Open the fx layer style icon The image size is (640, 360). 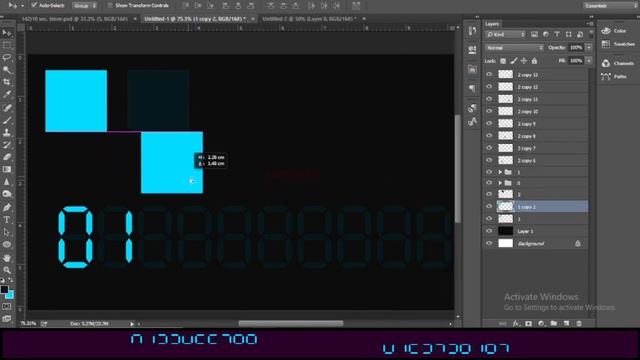[x=516, y=324]
